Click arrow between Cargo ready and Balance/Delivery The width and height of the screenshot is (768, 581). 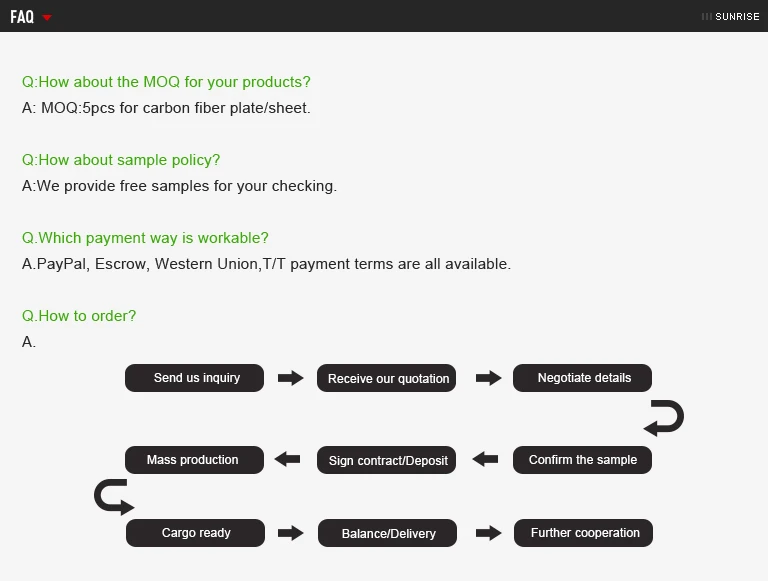(x=290, y=533)
